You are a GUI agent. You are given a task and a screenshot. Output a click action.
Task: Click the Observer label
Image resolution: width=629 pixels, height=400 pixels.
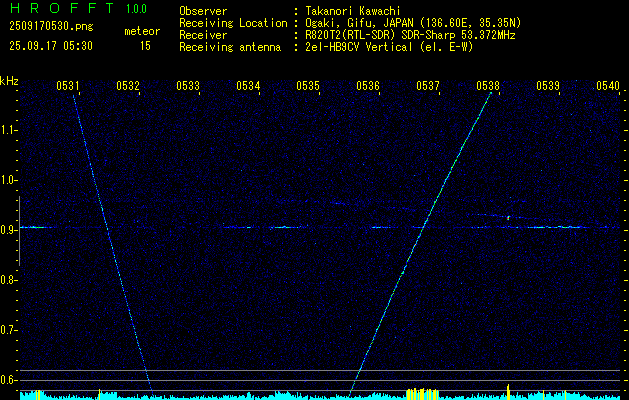tap(203, 11)
